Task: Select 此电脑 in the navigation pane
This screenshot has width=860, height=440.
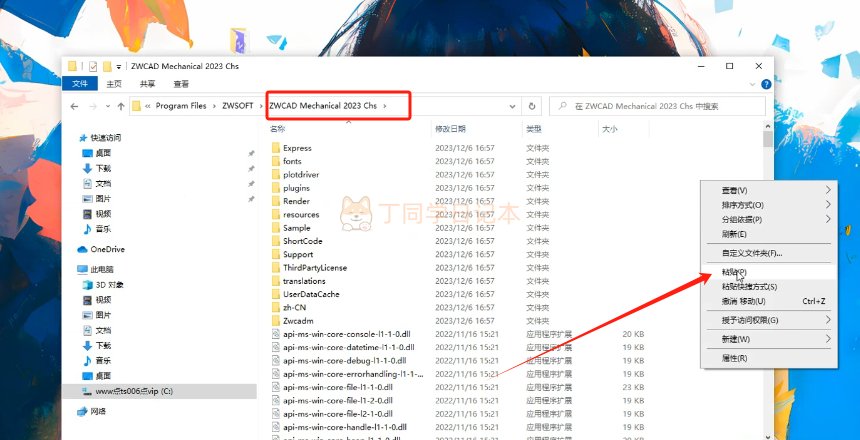Action: [102, 269]
